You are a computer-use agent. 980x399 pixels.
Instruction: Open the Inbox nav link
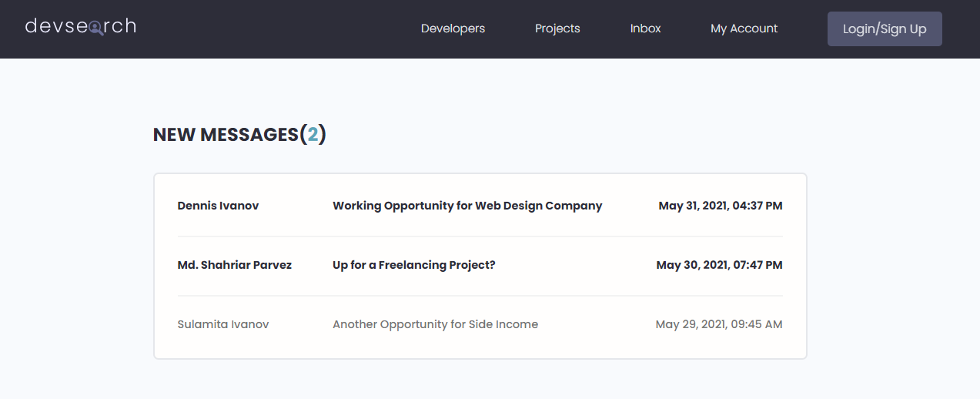[x=645, y=28]
